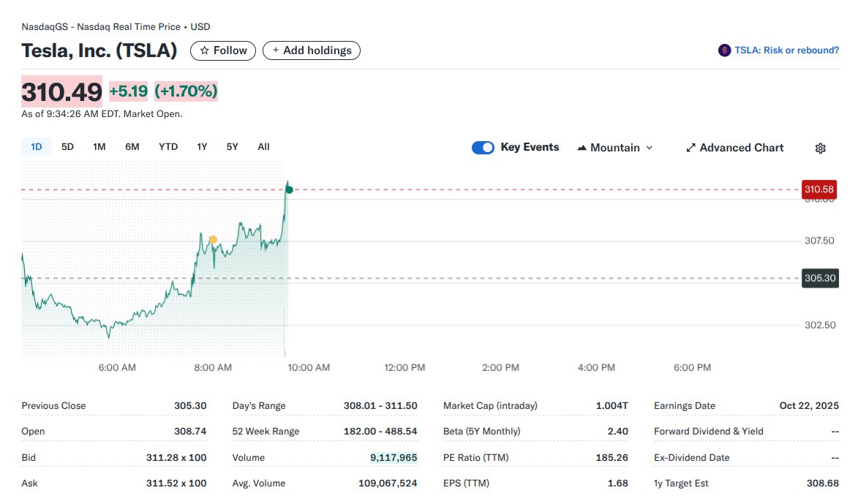This screenshot has width=858, height=504.
Task: Click Earnings Date Oct 22, 2025
Action: click(809, 405)
